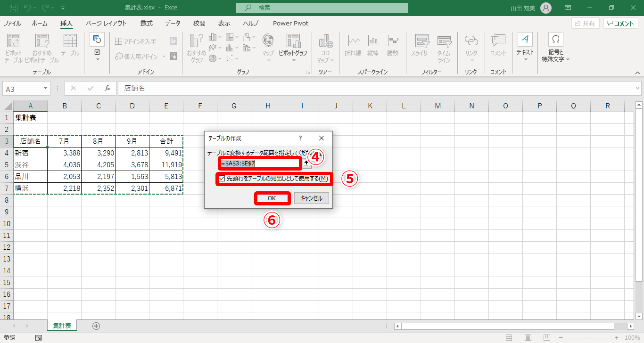The image size is (644, 343).
Task: Collapse the ribbon with the chevron
Action: pyautogui.click(x=637, y=73)
